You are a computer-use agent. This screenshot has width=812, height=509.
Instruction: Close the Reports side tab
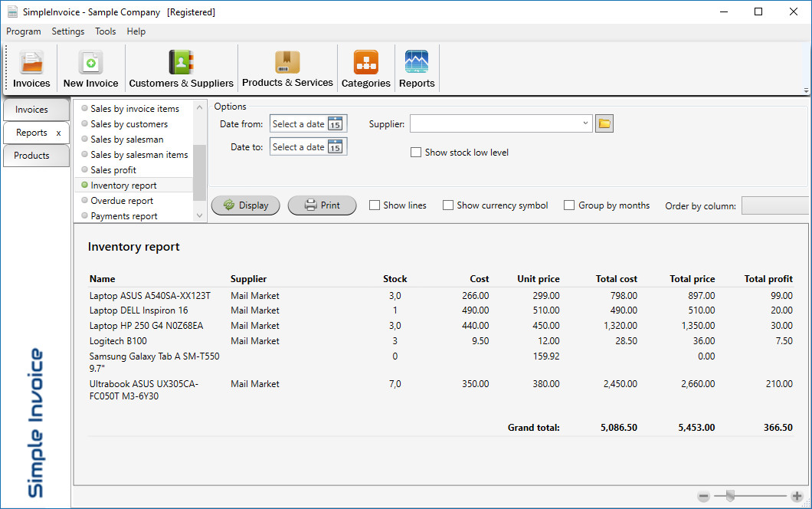(58, 133)
